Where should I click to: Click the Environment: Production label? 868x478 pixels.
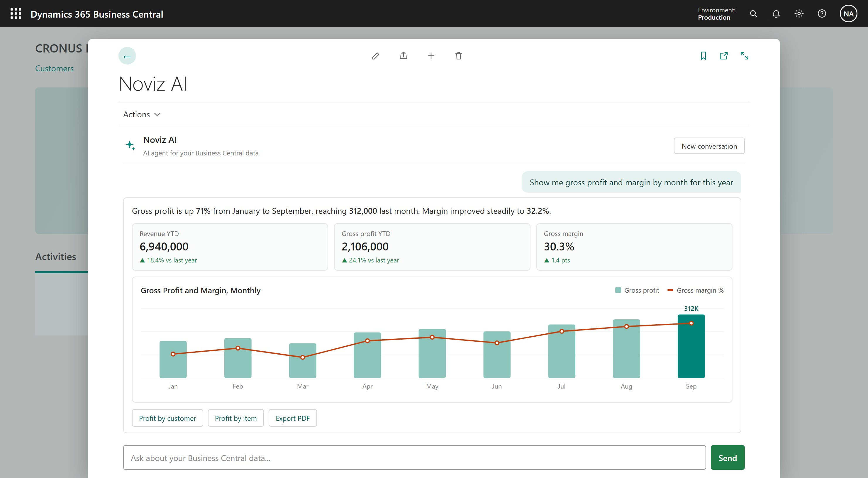716,14
